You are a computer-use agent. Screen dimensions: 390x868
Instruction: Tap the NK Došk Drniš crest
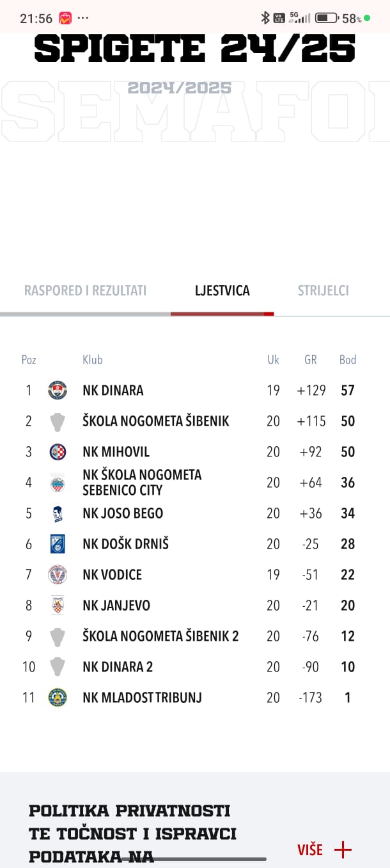(58, 544)
